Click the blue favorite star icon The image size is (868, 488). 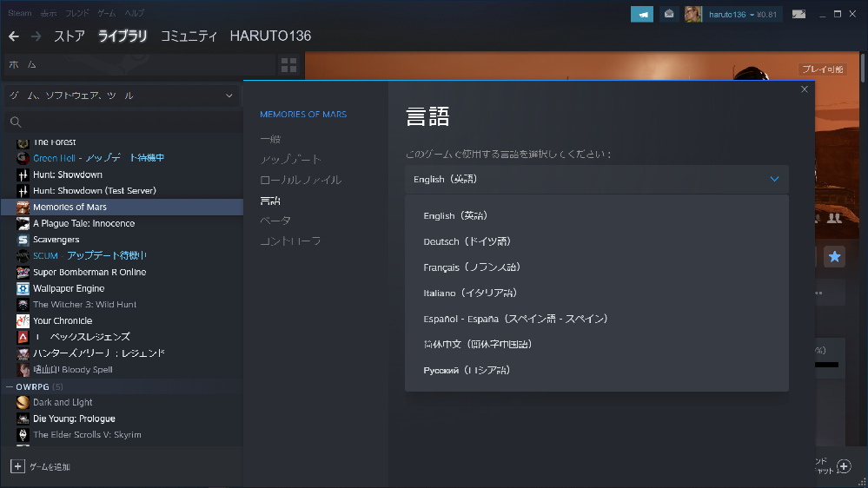[x=834, y=257]
